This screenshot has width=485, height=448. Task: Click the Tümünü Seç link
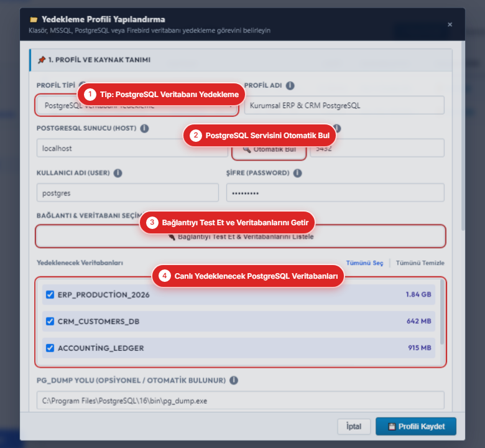coord(364,263)
